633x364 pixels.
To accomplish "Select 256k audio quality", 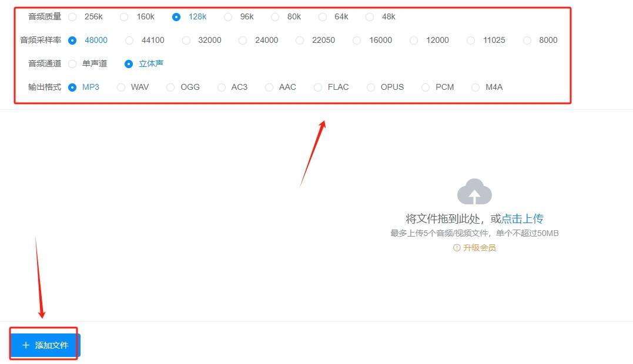I will pos(72,17).
